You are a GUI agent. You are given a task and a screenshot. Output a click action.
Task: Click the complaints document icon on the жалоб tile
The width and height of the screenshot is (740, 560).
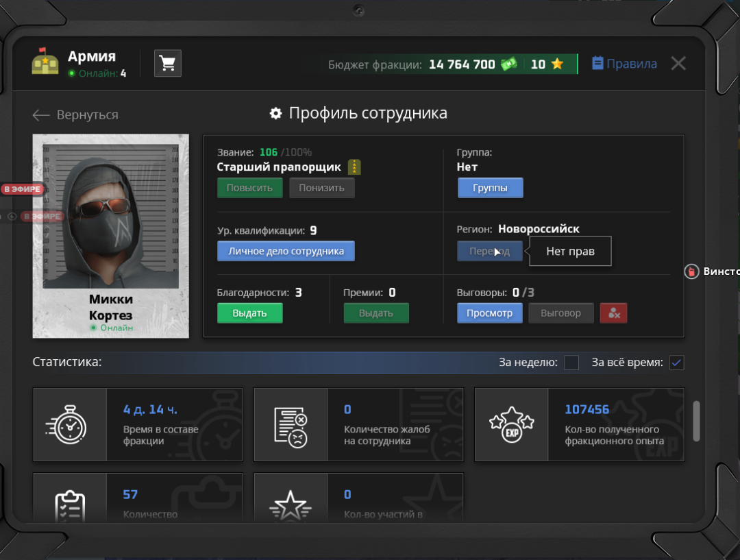point(291,424)
